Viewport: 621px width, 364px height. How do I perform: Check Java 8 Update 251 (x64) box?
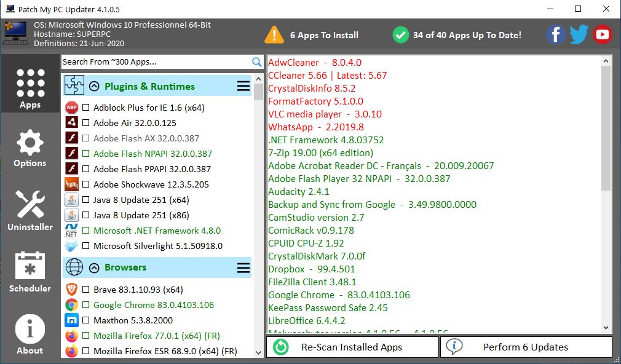click(x=85, y=200)
